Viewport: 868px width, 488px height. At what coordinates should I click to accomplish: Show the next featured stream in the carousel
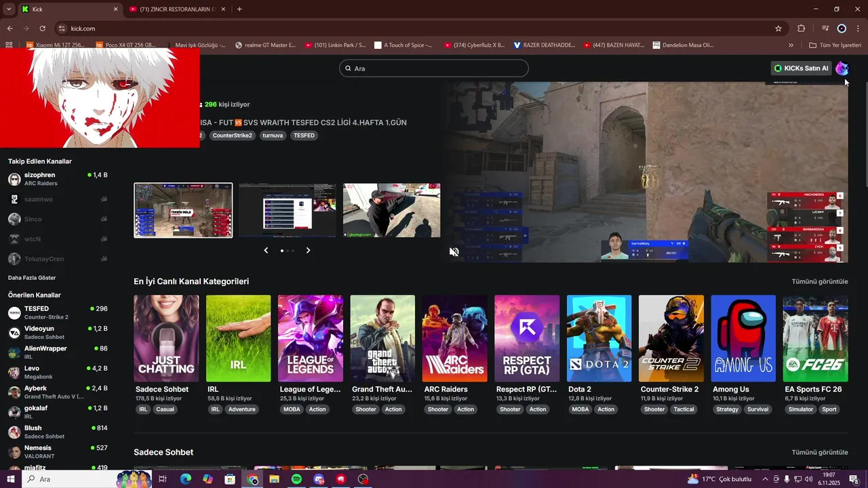coord(308,251)
